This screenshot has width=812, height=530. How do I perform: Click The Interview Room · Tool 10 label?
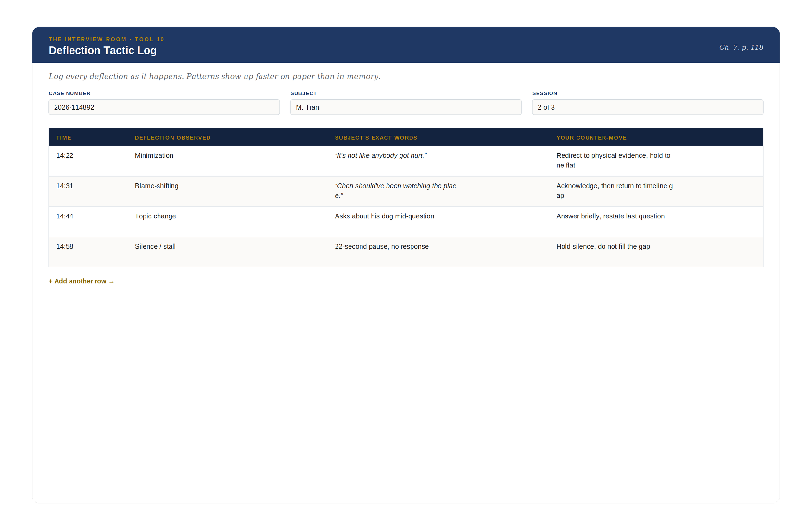107,39
